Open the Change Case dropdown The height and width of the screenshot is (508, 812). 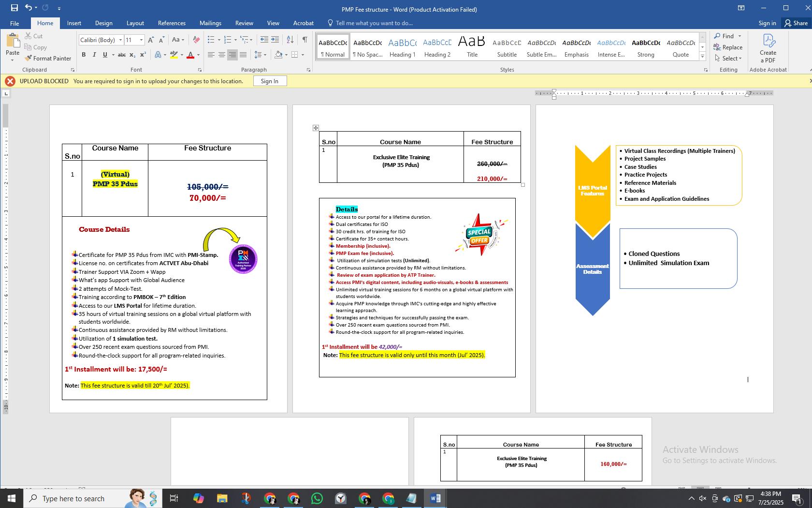point(178,40)
